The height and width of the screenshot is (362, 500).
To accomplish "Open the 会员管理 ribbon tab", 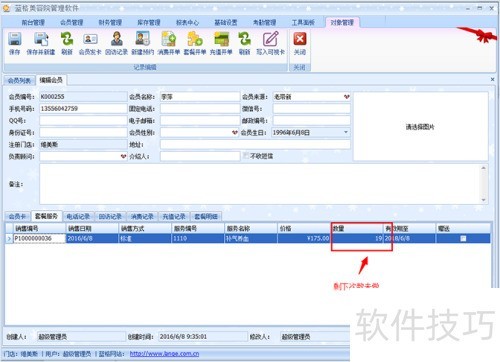I will click(71, 22).
